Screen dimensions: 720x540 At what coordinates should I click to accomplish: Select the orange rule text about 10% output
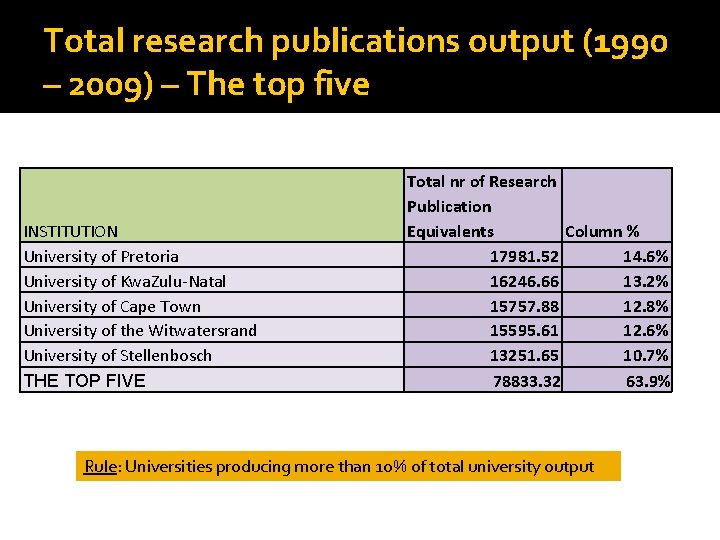348,466
